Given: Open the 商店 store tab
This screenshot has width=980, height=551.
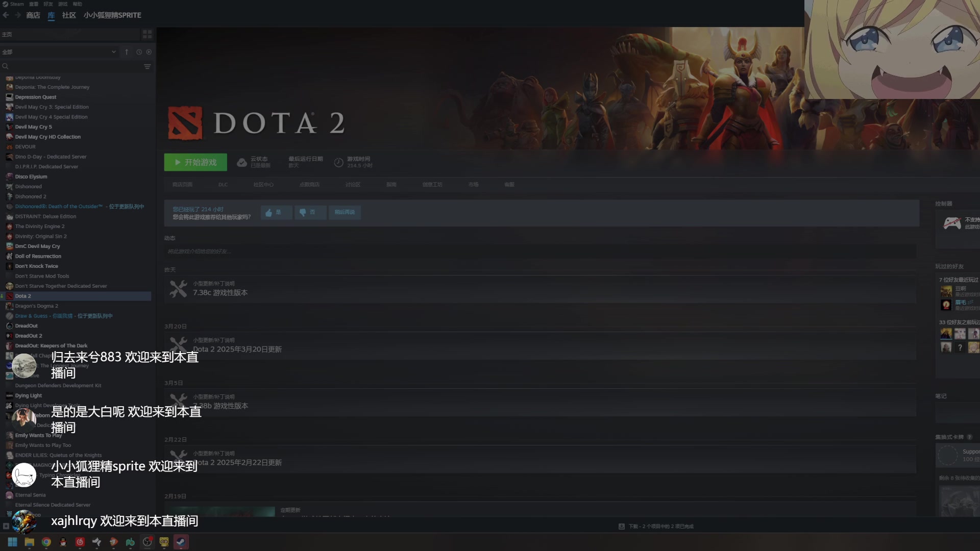Looking at the screenshot, I should [33, 15].
